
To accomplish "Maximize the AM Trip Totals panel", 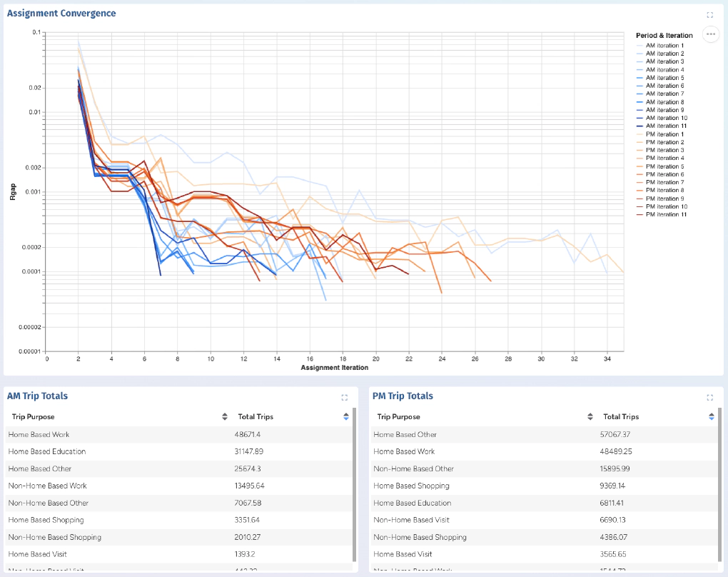I will click(x=344, y=398).
